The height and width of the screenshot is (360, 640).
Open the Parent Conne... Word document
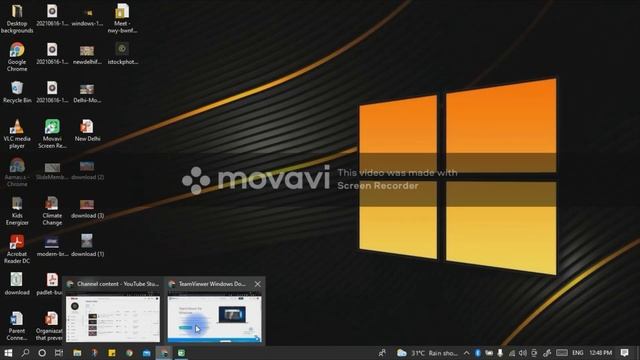pos(17,325)
